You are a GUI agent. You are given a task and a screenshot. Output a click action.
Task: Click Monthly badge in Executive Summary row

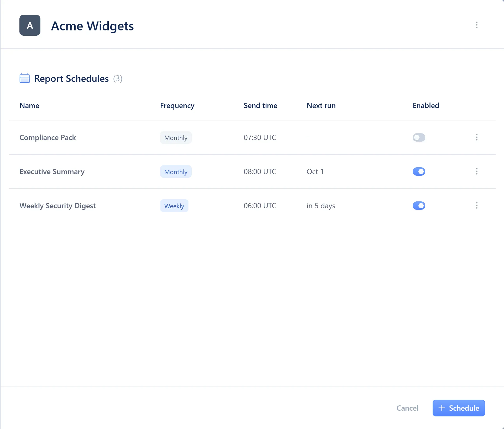tap(176, 171)
